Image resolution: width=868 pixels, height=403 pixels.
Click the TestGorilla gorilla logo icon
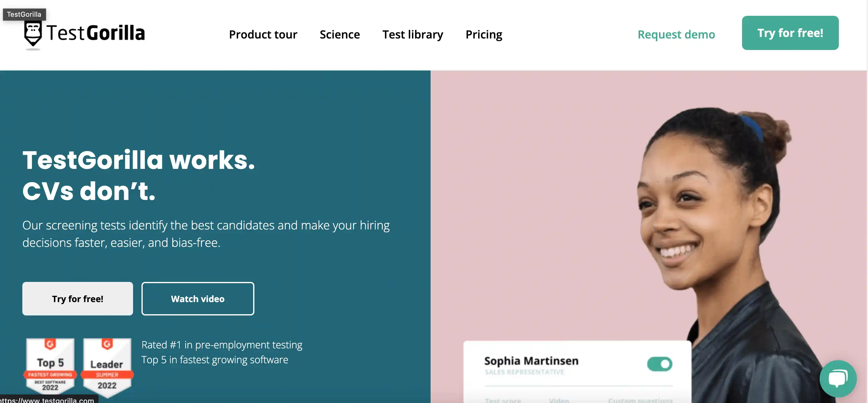[33, 34]
